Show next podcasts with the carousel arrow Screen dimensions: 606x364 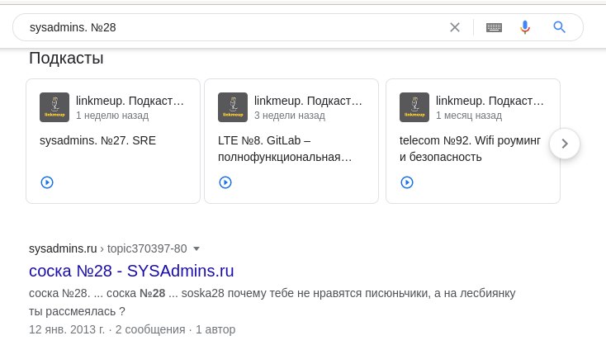coord(565,144)
